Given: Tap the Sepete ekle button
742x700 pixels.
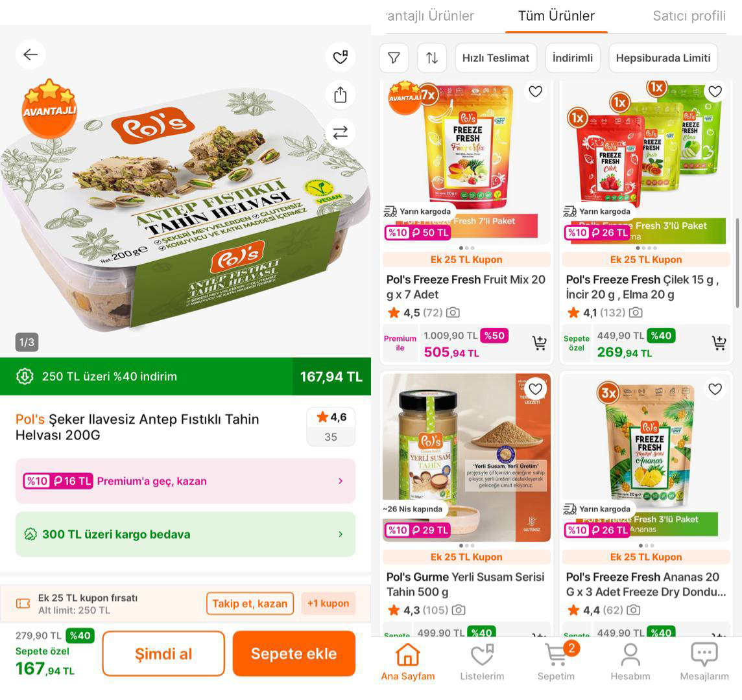Looking at the screenshot, I should click(x=294, y=653).
